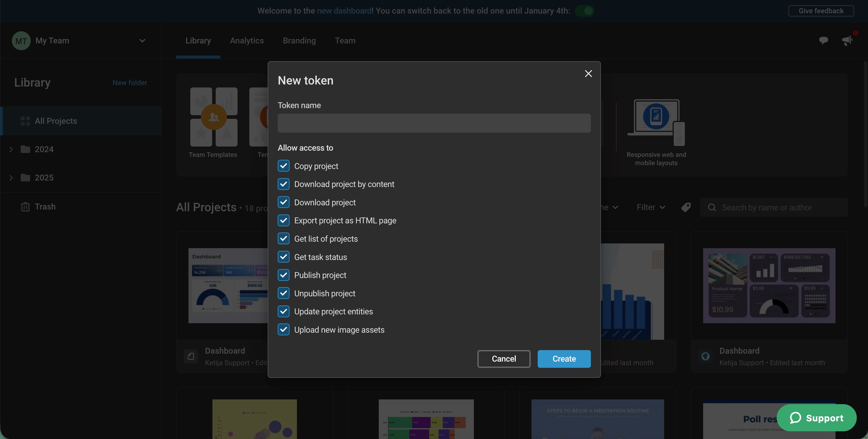Click the Give feedback button
The width and height of the screenshot is (868, 439).
pos(820,10)
